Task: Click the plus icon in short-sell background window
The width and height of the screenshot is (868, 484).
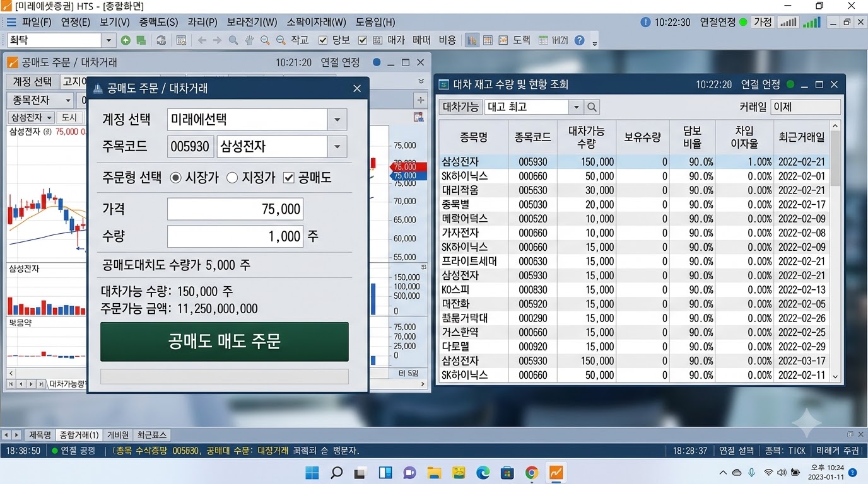Action: pos(421,100)
